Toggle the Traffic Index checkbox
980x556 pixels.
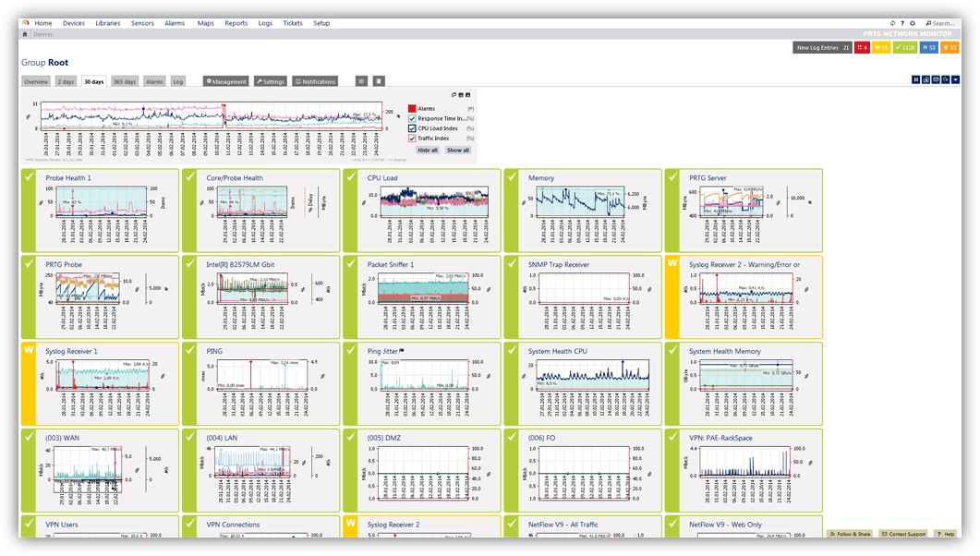coord(413,139)
